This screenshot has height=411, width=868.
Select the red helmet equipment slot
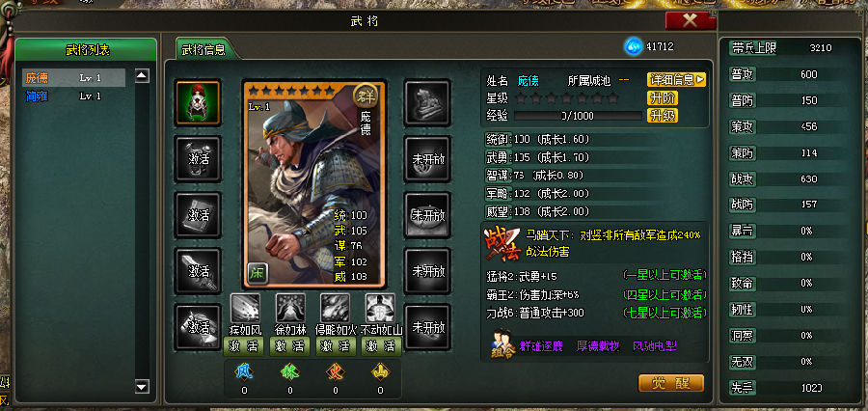[x=198, y=103]
